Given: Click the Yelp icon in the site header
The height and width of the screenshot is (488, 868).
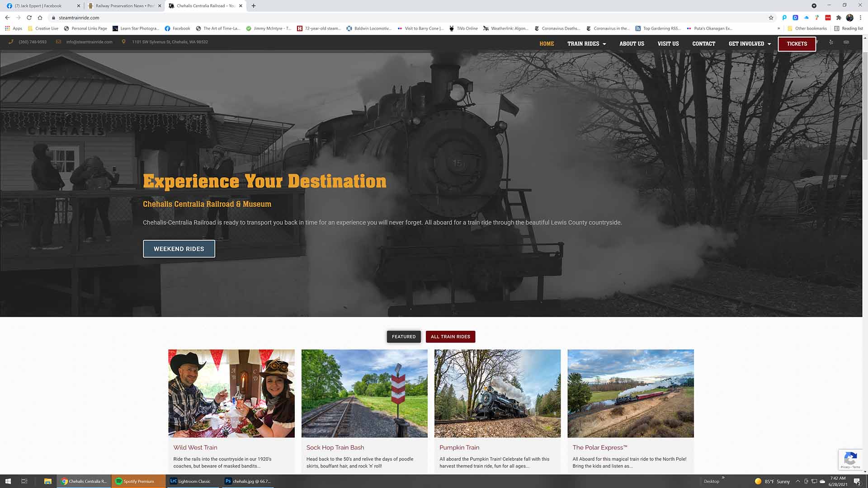Looking at the screenshot, I should [831, 42].
